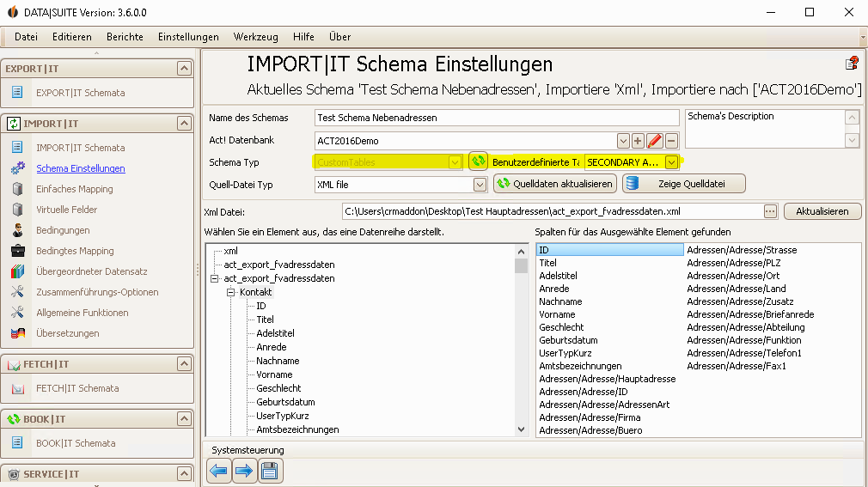Viewport: 868px width, 487px height.
Task: Open the Quell-Datei Typ dropdown
Action: coord(480,185)
